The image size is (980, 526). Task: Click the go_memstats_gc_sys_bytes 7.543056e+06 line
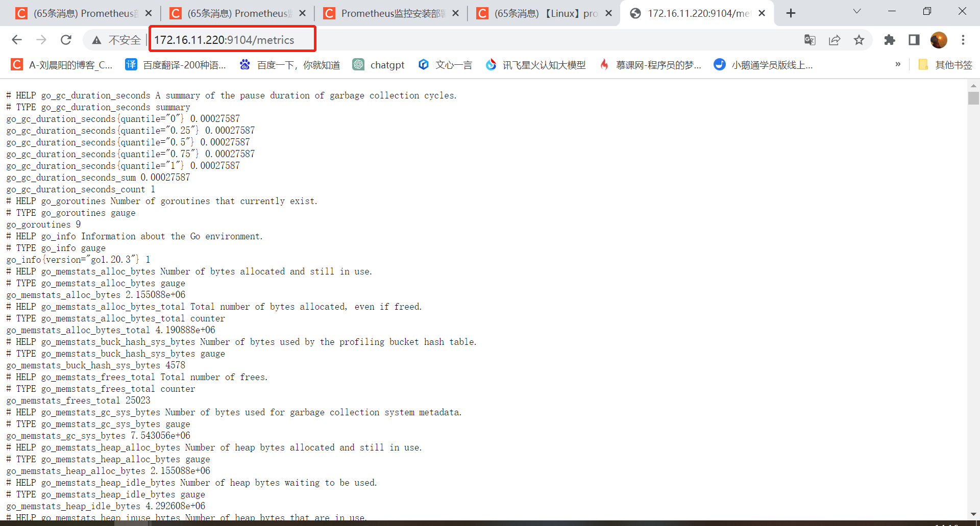pyautogui.click(x=98, y=436)
